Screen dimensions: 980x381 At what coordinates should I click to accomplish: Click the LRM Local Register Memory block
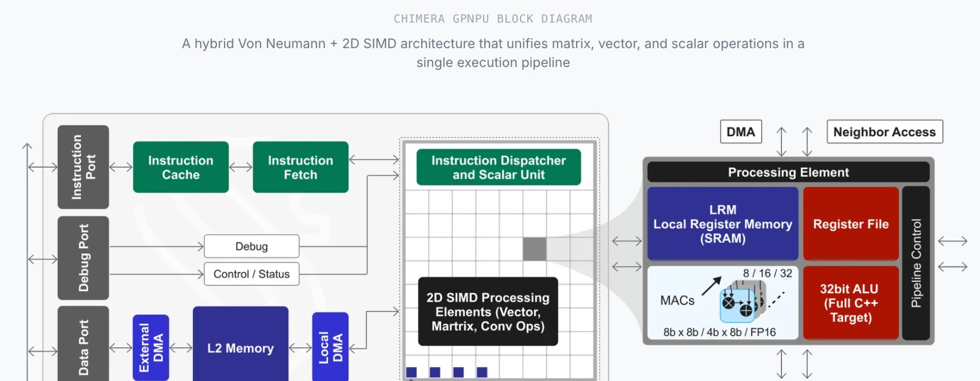[722, 224]
